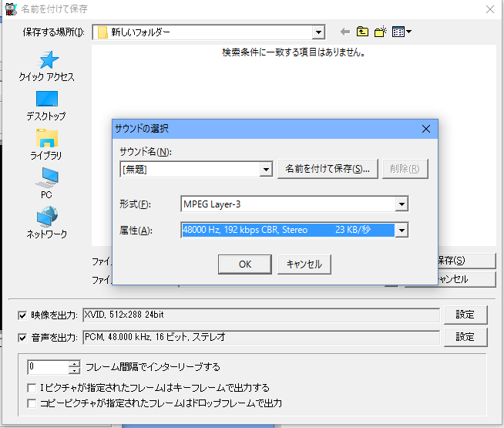Toggle the 映像を出力 checkbox
This screenshot has width=504, height=428.
click(x=22, y=315)
